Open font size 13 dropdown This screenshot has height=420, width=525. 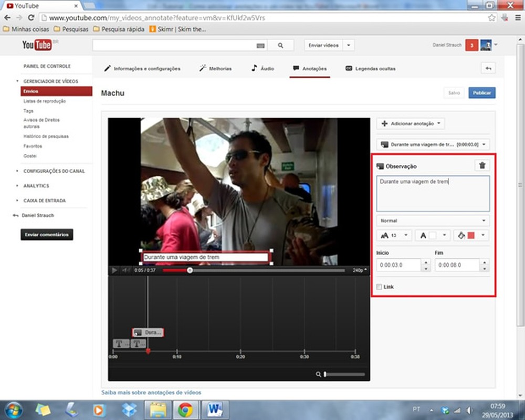click(394, 235)
